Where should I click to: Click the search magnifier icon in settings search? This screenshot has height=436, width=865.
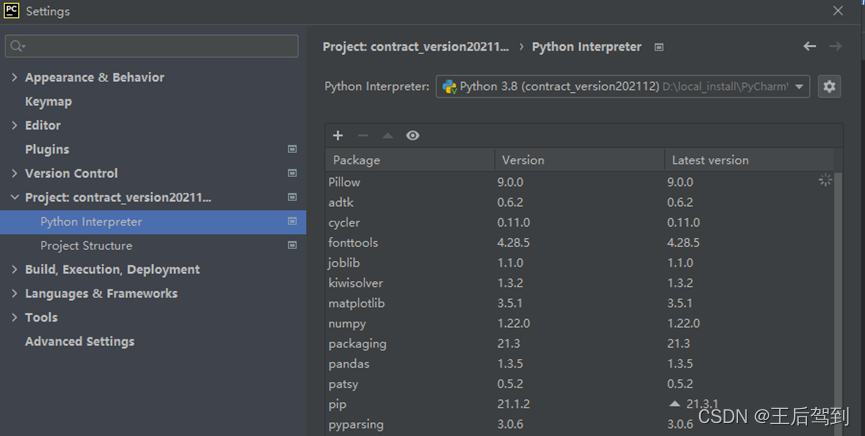tap(17, 46)
